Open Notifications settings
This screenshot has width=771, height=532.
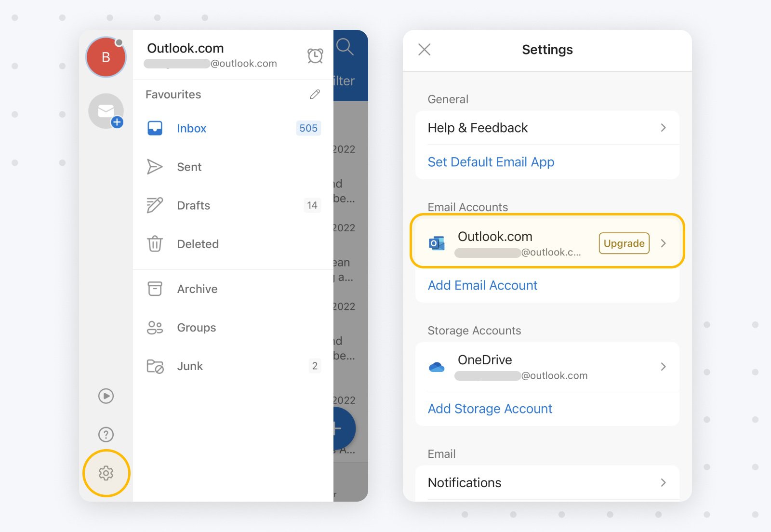(x=664, y=482)
